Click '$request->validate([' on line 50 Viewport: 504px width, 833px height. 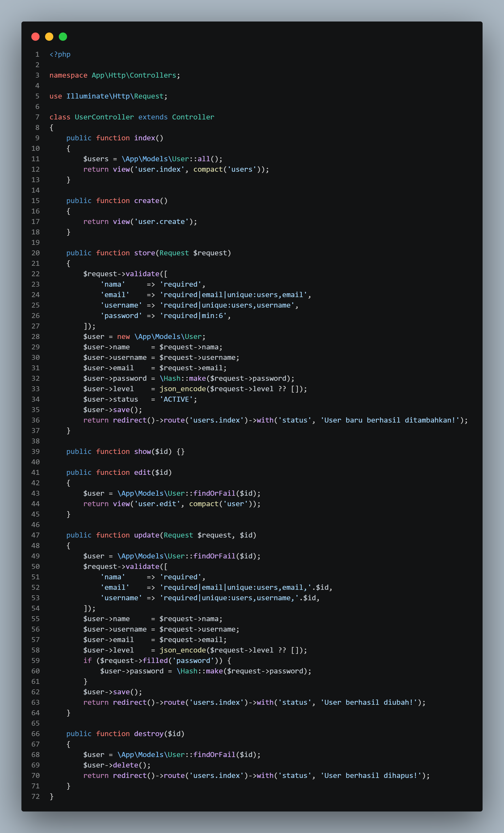point(125,567)
